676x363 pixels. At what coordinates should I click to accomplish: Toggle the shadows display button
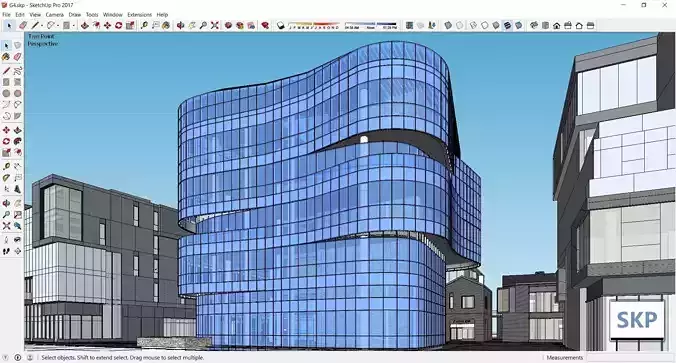click(281, 26)
